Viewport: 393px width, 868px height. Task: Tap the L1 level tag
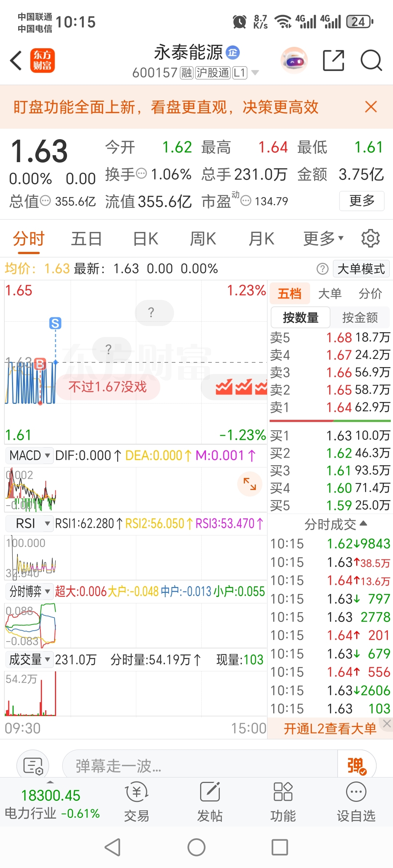pyautogui.click(x=240, y=73)
